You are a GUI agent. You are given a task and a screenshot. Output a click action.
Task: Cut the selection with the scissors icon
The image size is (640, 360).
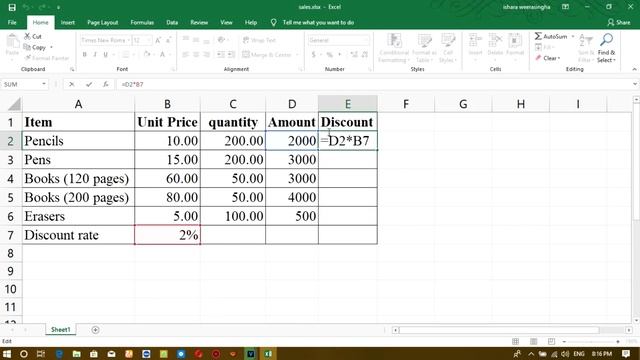[33, 36]
